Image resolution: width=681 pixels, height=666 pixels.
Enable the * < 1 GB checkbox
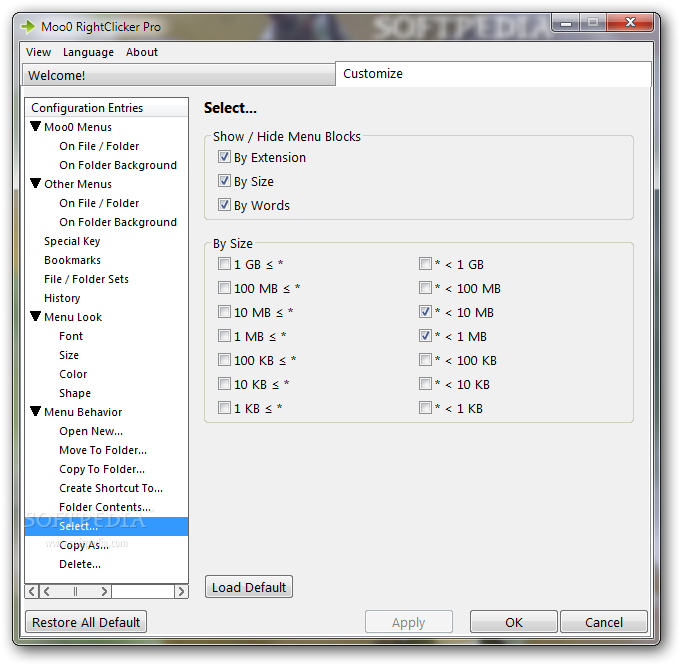tap(425, 264)
